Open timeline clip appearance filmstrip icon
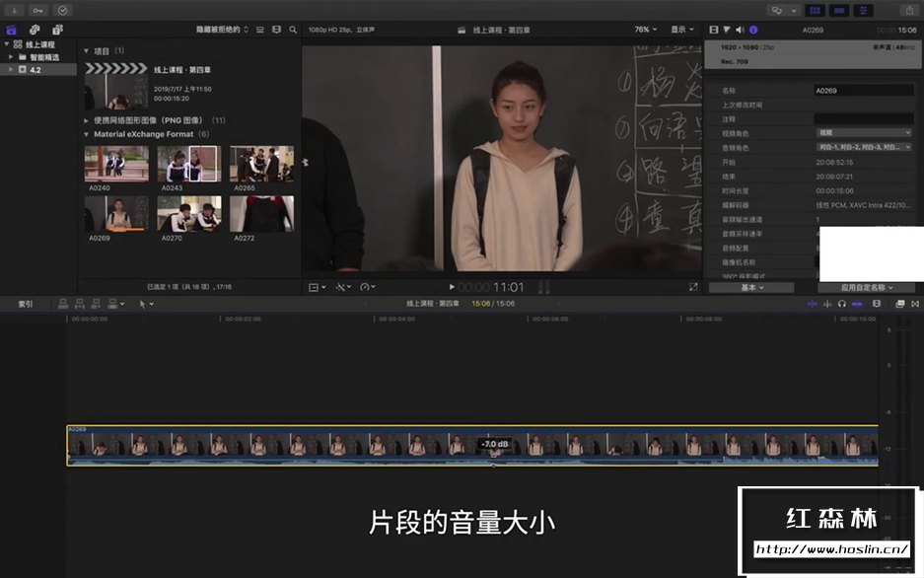Image resolution: width=924 pixels, height=578 pixels. coord(877,304)
